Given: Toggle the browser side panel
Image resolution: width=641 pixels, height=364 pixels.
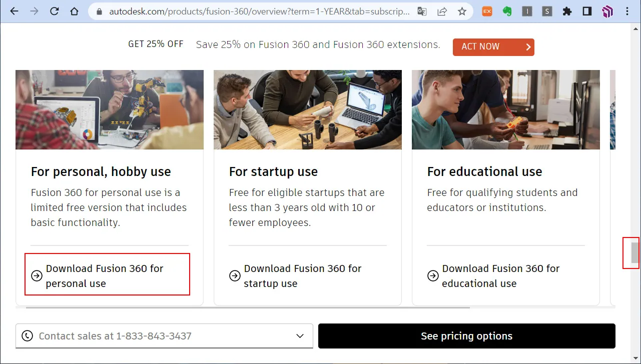Looking at the screenshot, I should pos(587,11).
